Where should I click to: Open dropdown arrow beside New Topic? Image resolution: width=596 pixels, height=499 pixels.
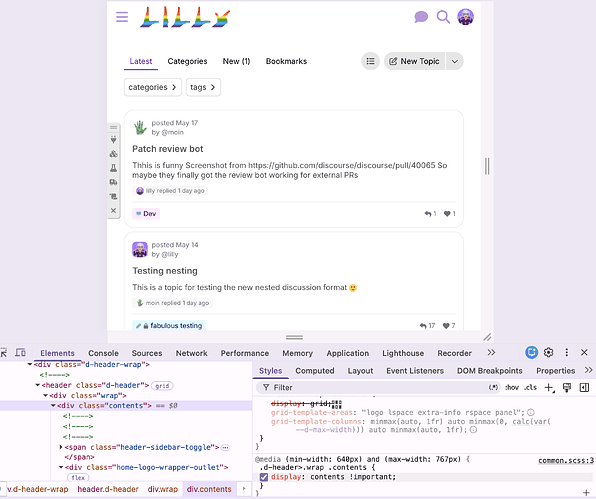pos(455,61)
